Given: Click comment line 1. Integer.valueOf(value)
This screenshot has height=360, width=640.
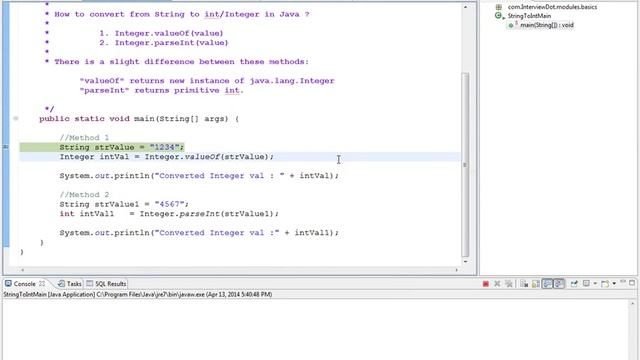Looking at the screenshot, I should (161, 33).
